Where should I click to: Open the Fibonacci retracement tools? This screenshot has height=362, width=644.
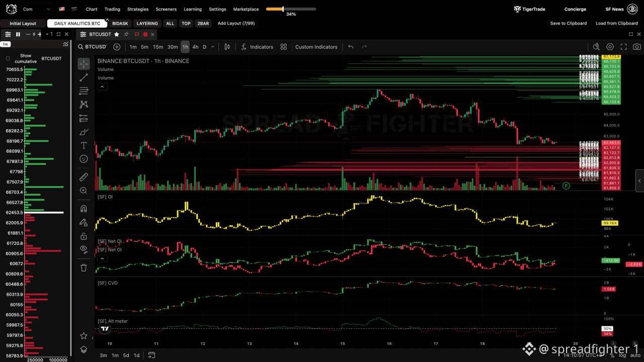[x=84, y=91]
